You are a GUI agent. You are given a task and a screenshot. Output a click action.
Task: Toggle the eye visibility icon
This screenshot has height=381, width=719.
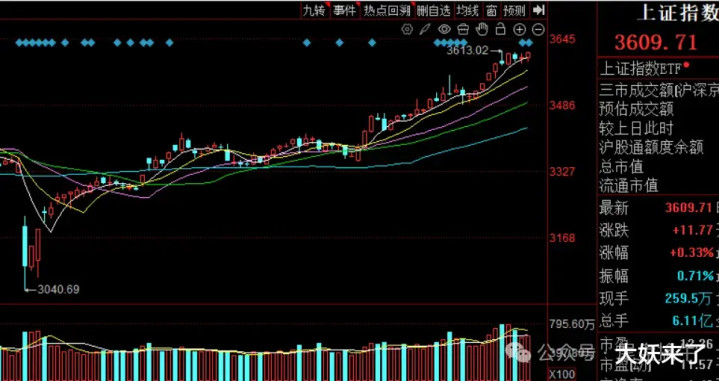pos(444,30)
